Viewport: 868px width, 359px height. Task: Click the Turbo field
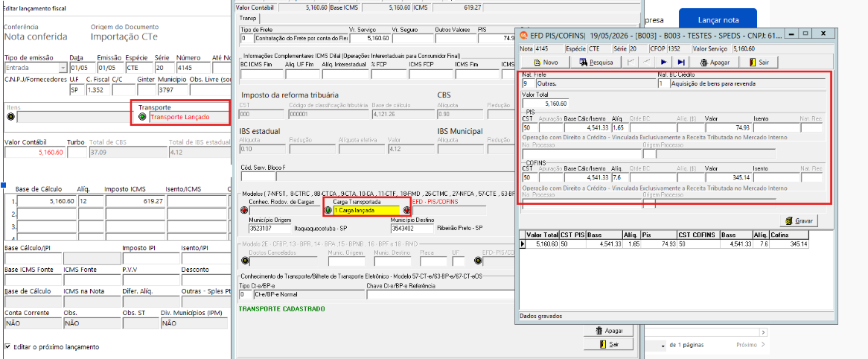pyautogui.click(x=77, y=153)
